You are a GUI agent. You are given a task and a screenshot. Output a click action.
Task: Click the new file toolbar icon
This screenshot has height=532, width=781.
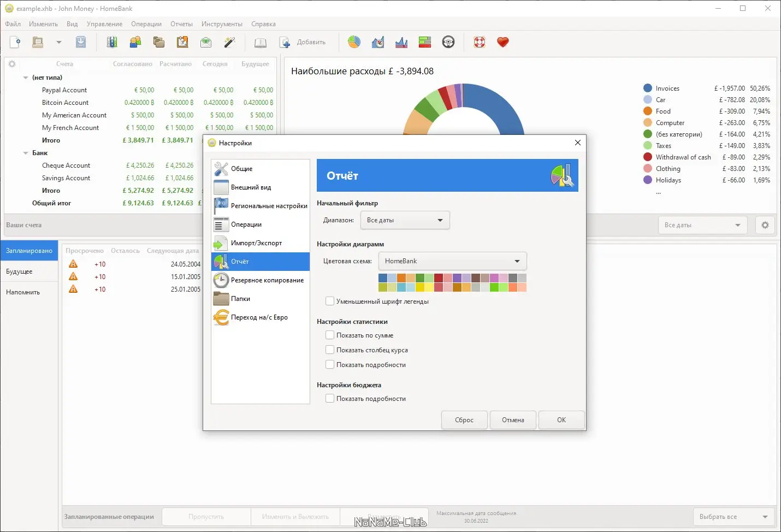point(15,42)
